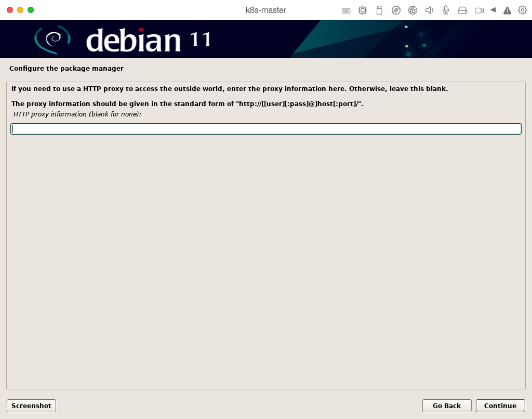
Task: Open the CD/DVD disc icon
Action: click(x=396, y=10)
